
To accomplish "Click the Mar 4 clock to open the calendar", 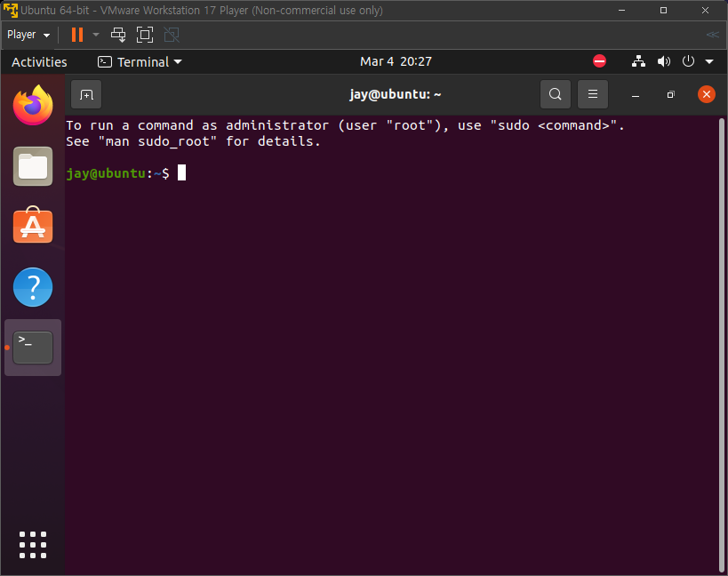I will point(396,61).
